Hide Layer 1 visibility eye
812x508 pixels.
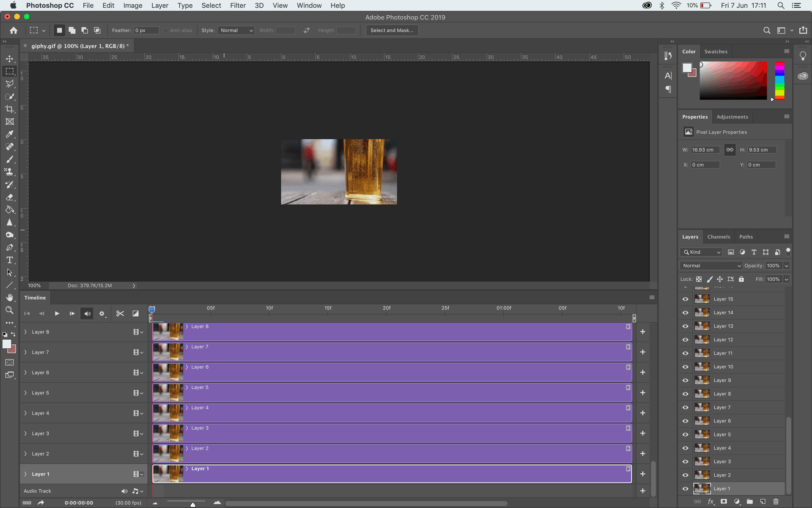point(686,489)
